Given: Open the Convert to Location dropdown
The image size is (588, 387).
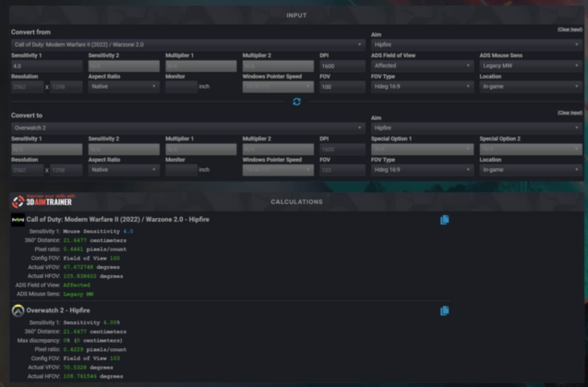Looking at the screenshot, I should coord(530,170).
